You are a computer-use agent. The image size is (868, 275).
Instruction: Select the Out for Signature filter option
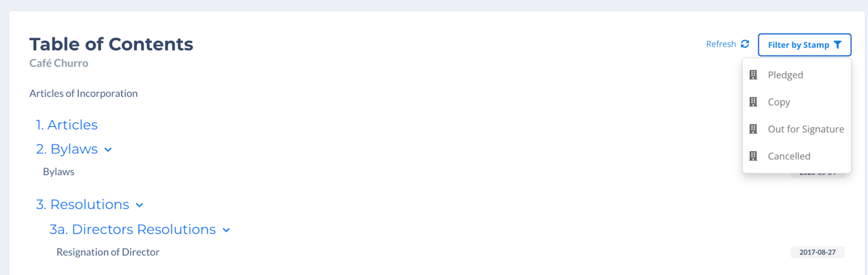point(796,129)
